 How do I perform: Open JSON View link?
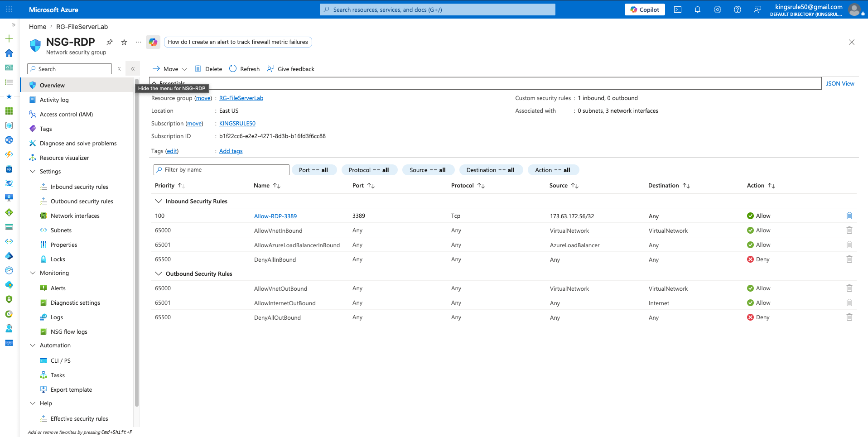pos(840,83)
